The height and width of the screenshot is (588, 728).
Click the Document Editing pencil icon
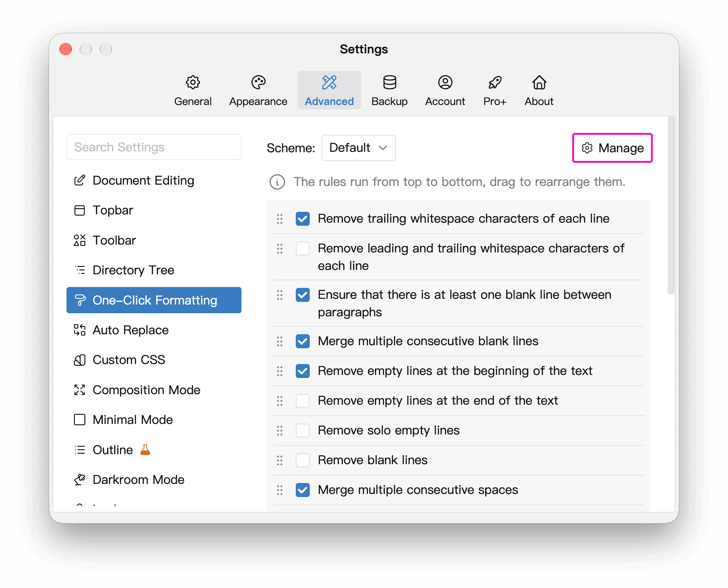[x=80, y=180]
